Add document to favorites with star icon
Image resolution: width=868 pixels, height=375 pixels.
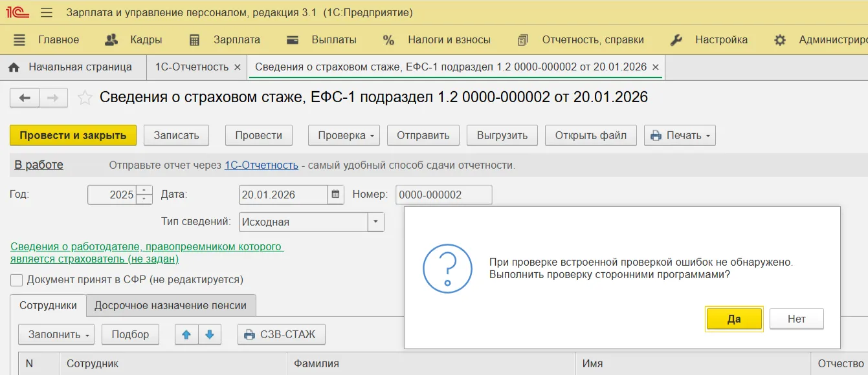tap(85, 98)
